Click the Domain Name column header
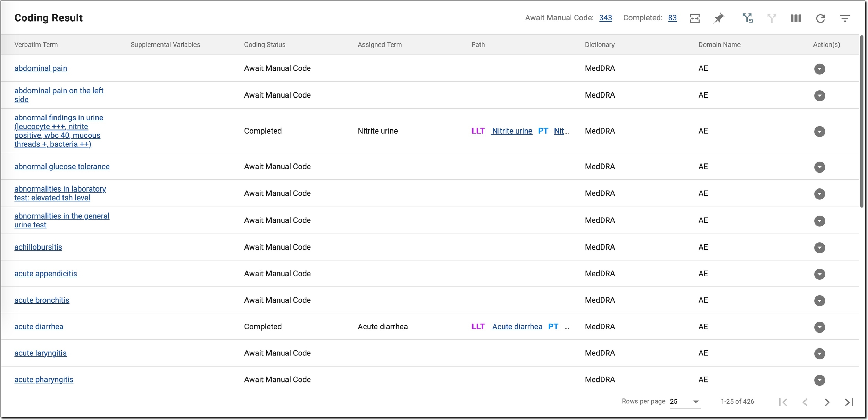The width and height of the screenshot is (868, 420). pos(719,45)
